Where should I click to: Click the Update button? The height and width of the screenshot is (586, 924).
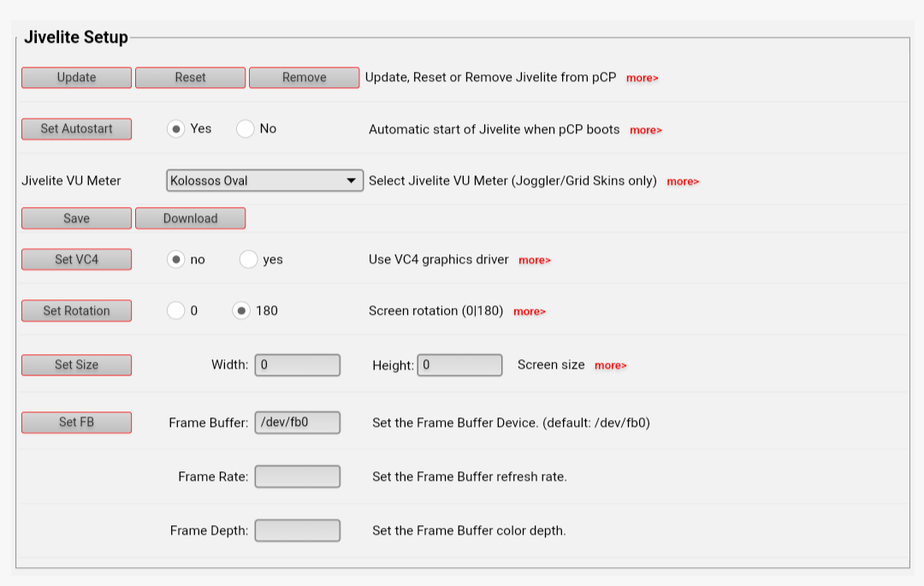click(77, 78)
